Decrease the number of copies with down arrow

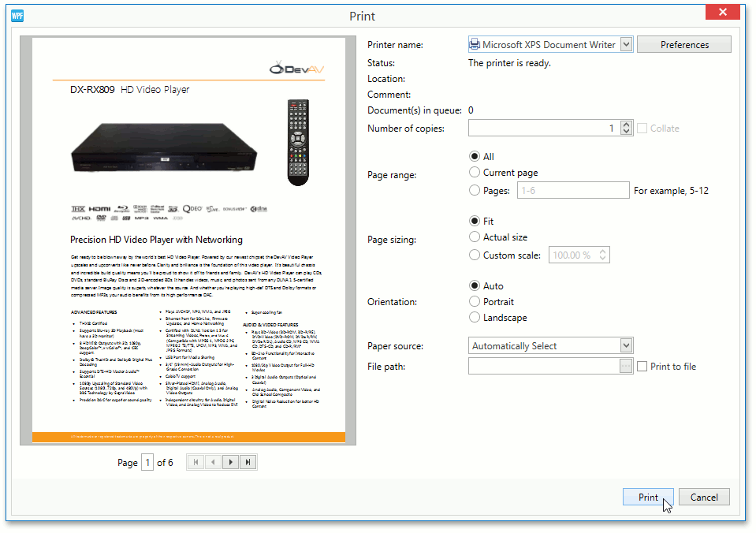626,132
